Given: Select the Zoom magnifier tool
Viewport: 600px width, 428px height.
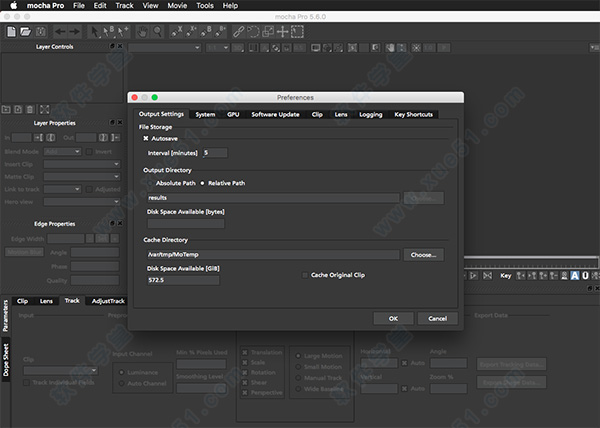Looking at the screenshot, I should coord(157,32).
